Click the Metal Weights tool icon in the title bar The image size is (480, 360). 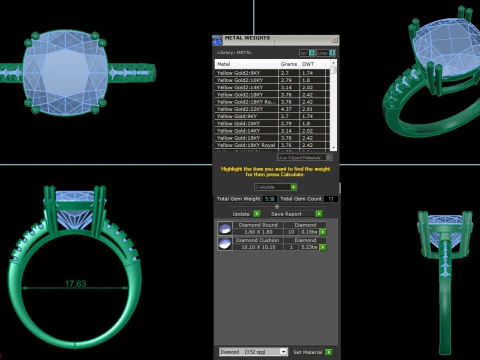coord(217,40)
